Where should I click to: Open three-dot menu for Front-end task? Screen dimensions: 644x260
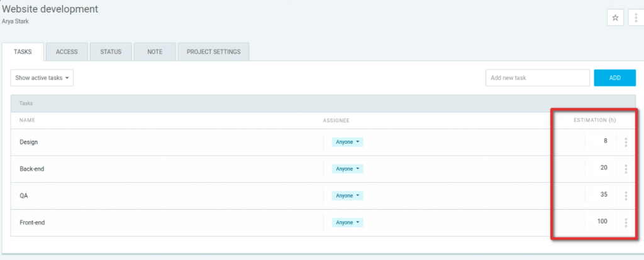[626, 222]
